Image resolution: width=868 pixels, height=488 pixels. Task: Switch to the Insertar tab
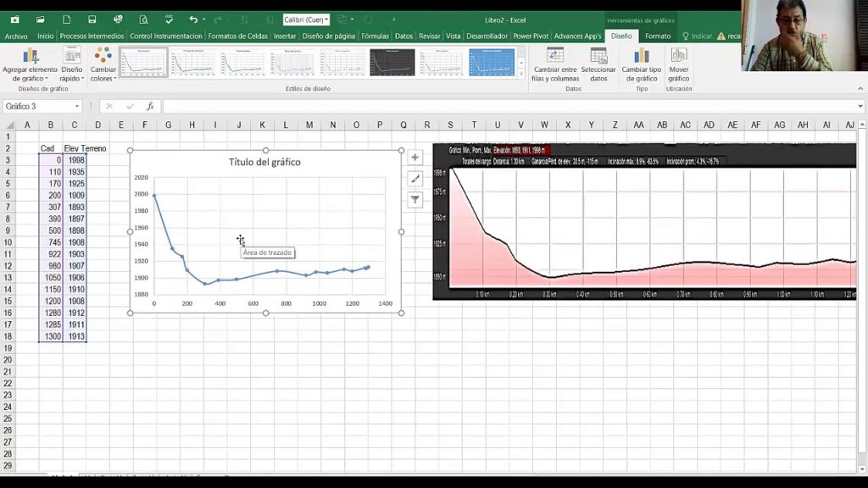click(x=285, y=36)
